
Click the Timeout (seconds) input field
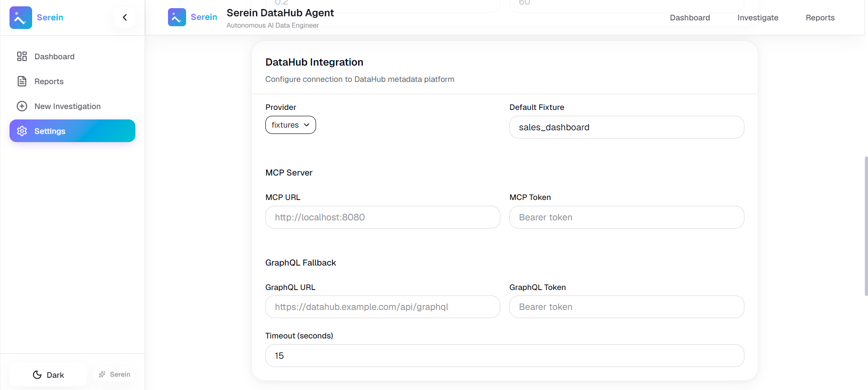pyautogui.click(x=505, y=356)
